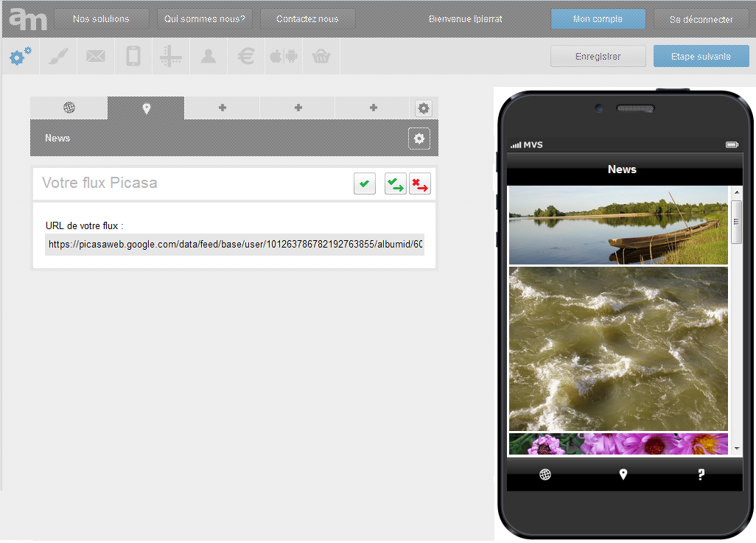Image resolution: width=756 pixels, height=543 pixels.
Task: Click green check with arrow button
Action: [x=396, y=183]
